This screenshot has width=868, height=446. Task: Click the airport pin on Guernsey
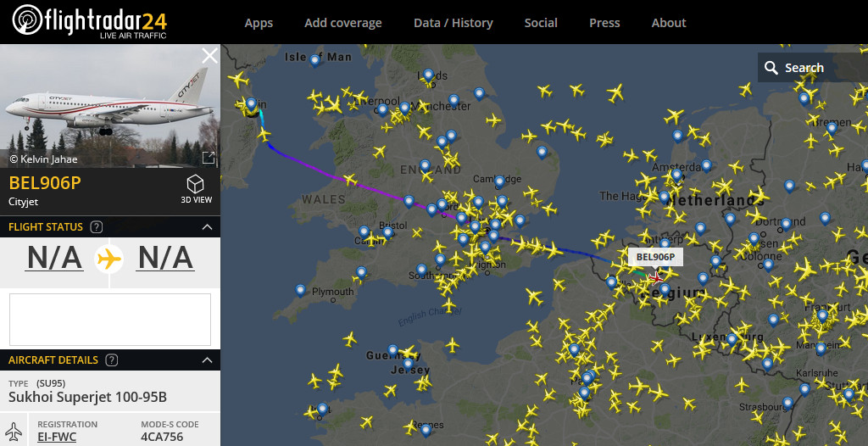pyautogui.click(x=392, y=350)
